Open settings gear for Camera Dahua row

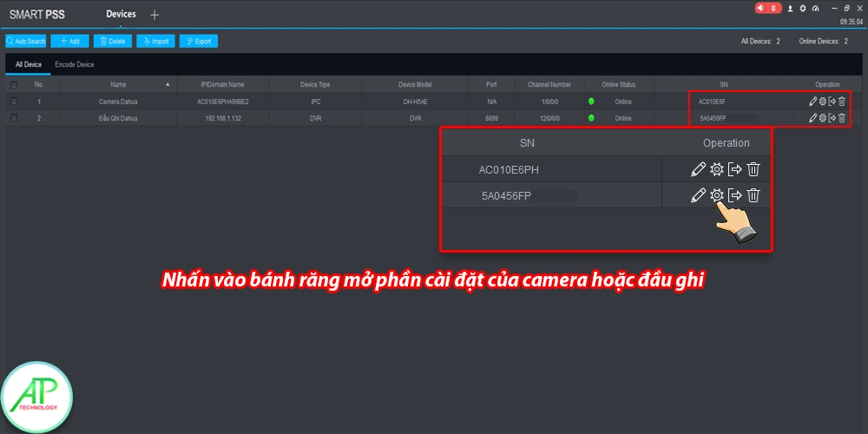click(823, 102)
